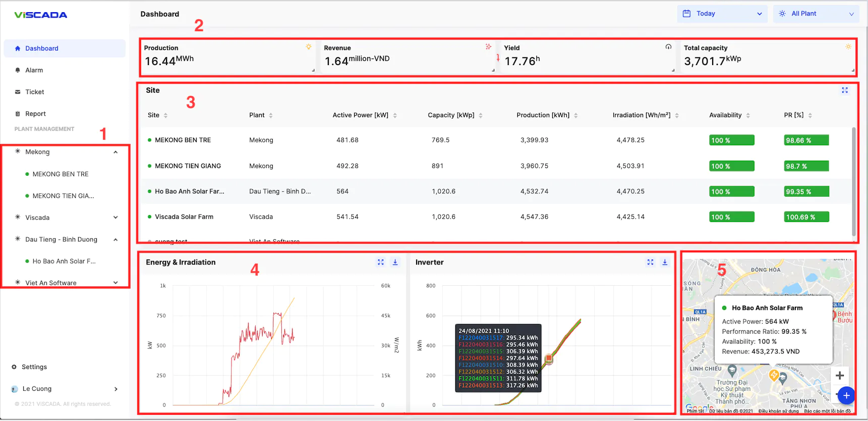Click the Site table vertical scrollbar
868x421 pixels.
(854, 182)
